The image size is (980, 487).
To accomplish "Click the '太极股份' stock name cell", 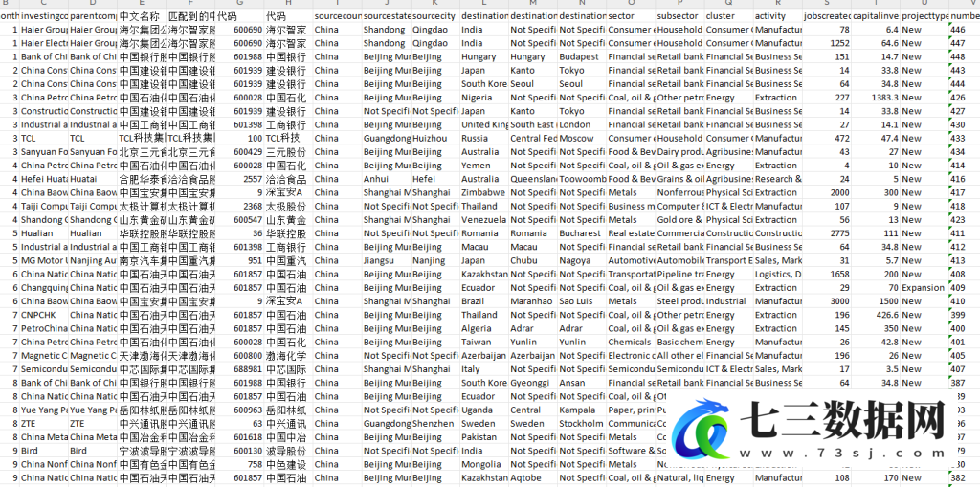I will [x=288, y=207].
